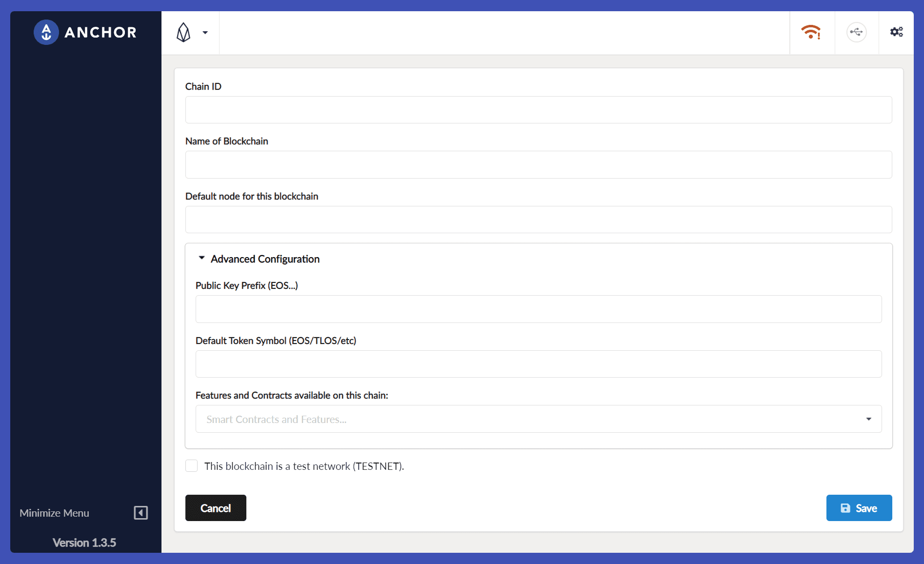Save the blockchain configuration
Screen dimensions: 924x564
coord(859,508)
